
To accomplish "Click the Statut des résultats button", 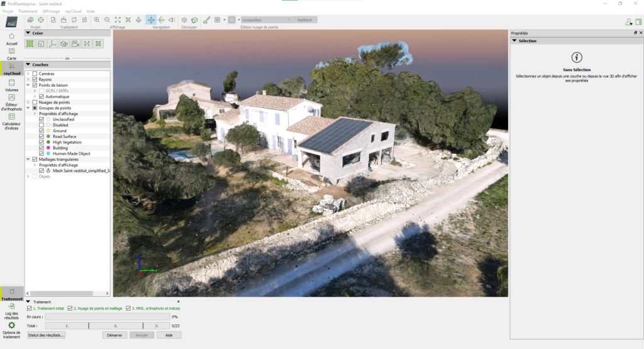I will point(46,335).
